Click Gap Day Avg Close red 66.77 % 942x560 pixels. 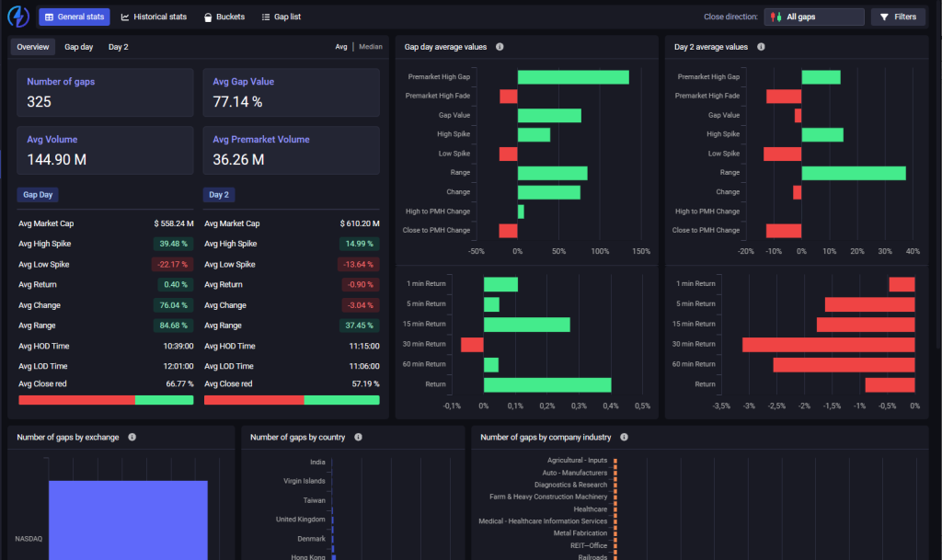179,383
